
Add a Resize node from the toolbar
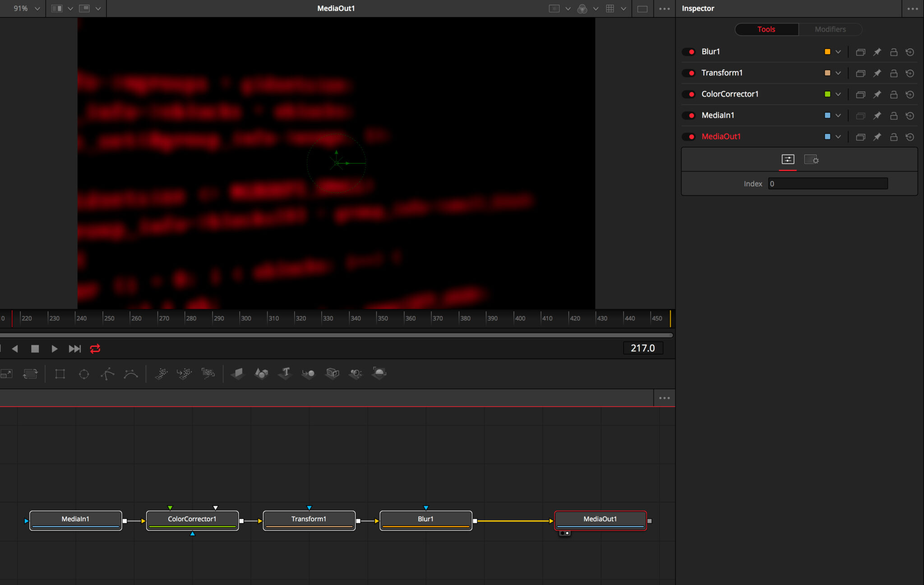click(6, 373)
